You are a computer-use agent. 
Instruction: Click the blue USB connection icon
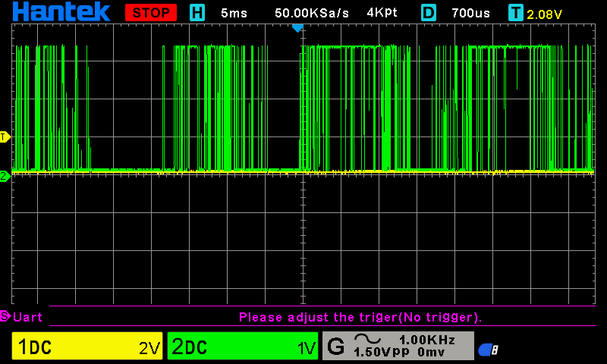(488, 350)
